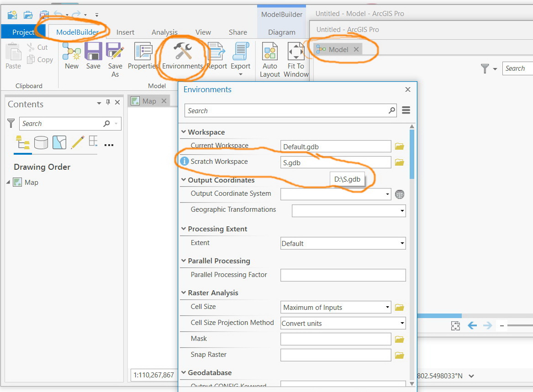533x392 pixels.
Task: Click Contents pane filter icon
Action: 11,123
